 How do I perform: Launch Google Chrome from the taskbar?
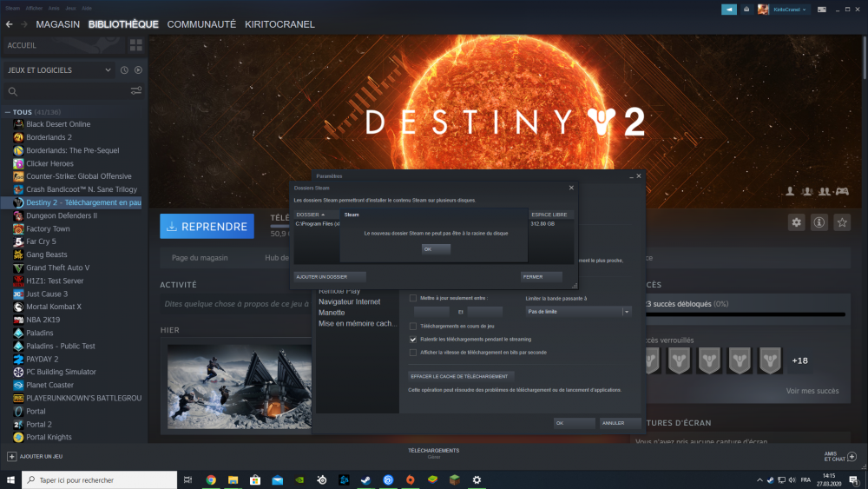pos(211,479)
